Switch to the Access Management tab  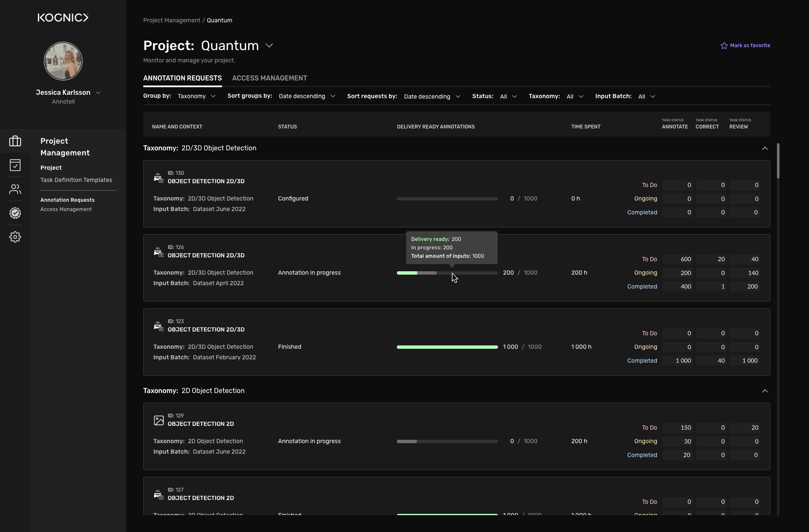click(x=269, y=78)
